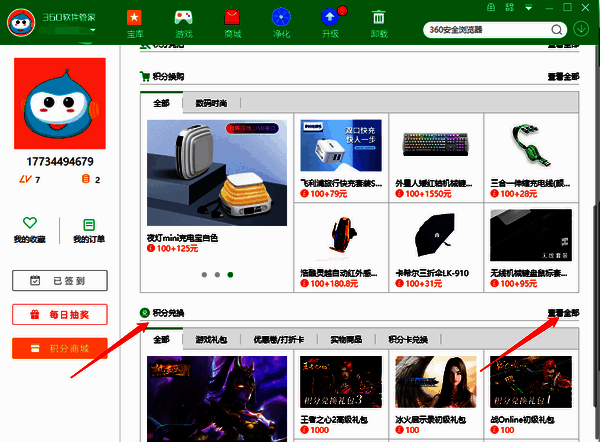
Task: Select the 实物商品 tab
Action: pyautogui.click(x=346, y=339)
